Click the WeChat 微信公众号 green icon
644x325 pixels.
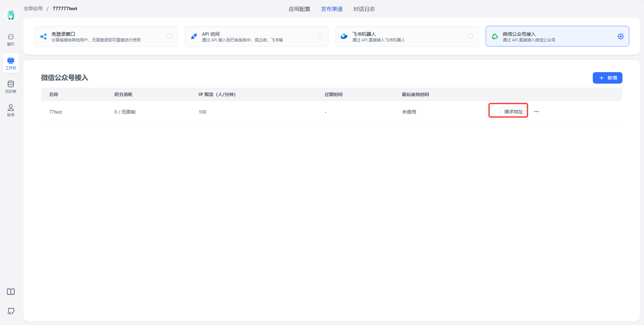[495, 36]
